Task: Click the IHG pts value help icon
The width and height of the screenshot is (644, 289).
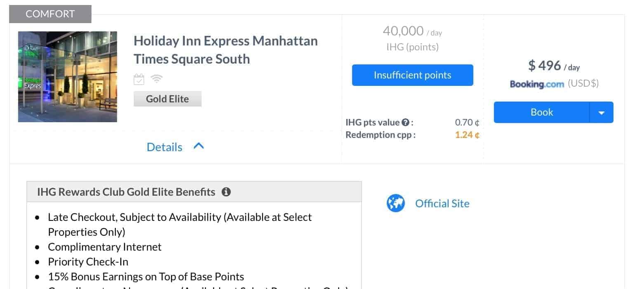Action: [x=405, y=123]
